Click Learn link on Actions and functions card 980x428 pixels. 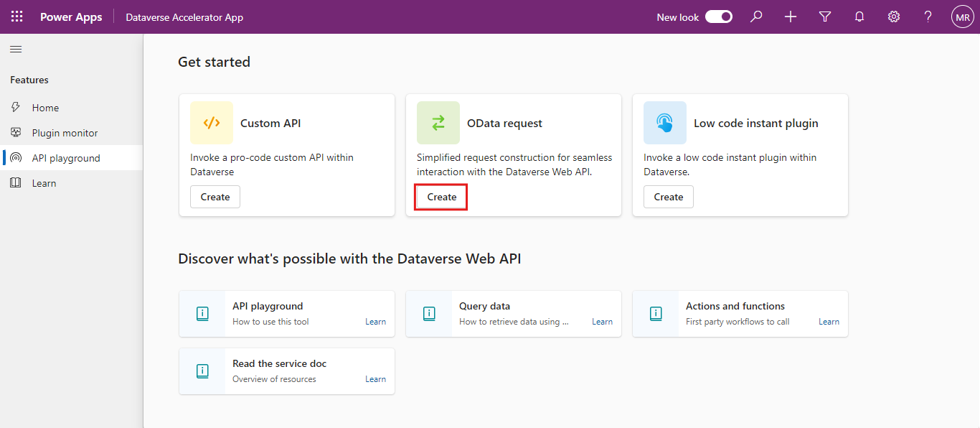click(x=829, y=322)
